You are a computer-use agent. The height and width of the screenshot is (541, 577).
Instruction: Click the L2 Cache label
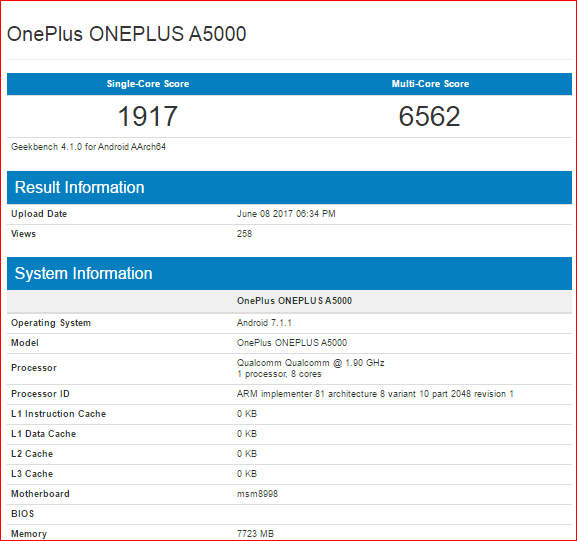click(x=32, y=454)
